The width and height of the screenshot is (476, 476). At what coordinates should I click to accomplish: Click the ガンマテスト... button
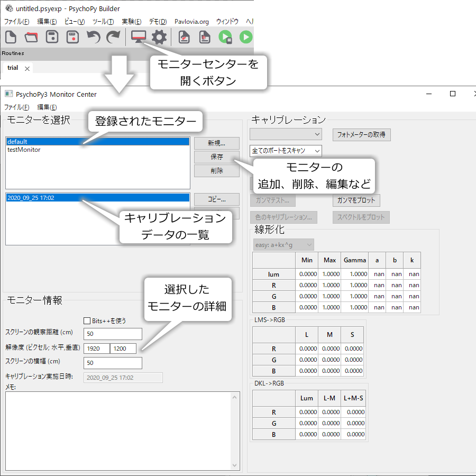click(x=272, y=200)
